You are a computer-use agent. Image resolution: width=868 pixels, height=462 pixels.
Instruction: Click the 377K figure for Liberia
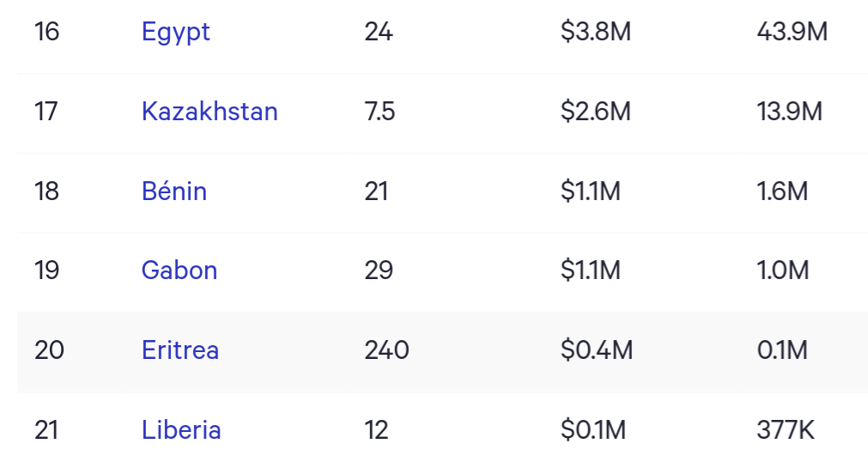click(x=786, y=429)
